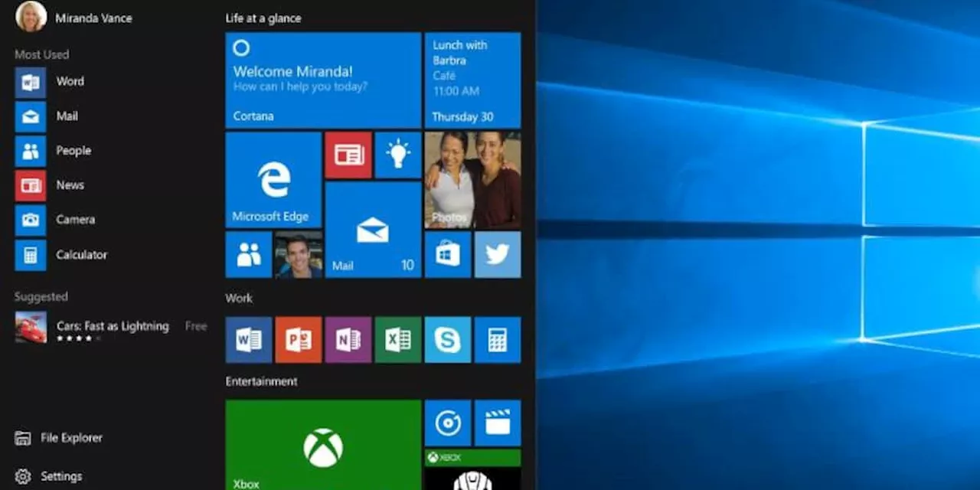Open File Explorer from the Start menu
Image resolution: width=980 pixels, height=490 pixels.
(59, 438)
